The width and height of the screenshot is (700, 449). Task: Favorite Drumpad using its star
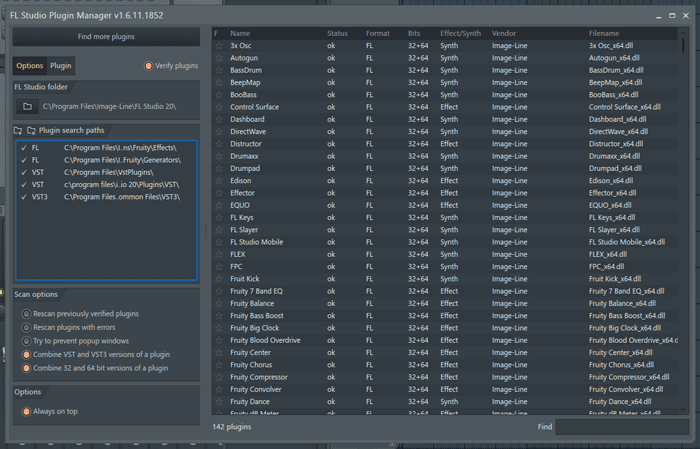click(x=219, y=168)
